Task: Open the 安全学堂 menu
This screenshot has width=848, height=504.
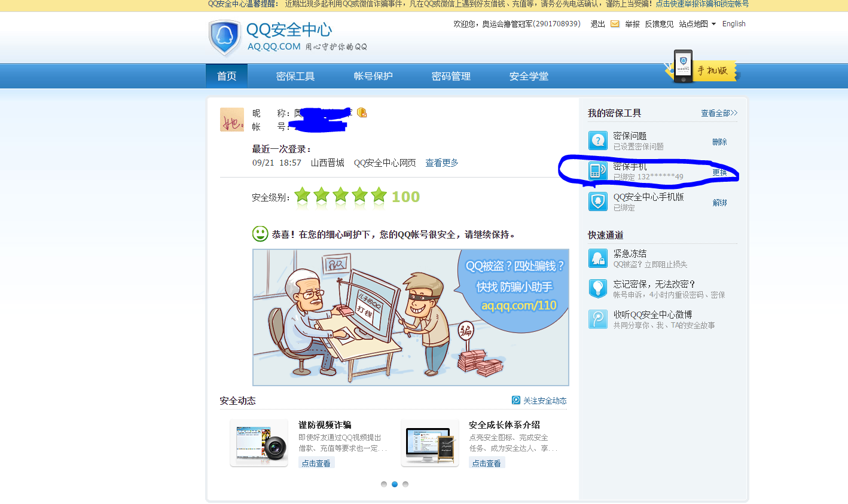Action: click(529, 76)
